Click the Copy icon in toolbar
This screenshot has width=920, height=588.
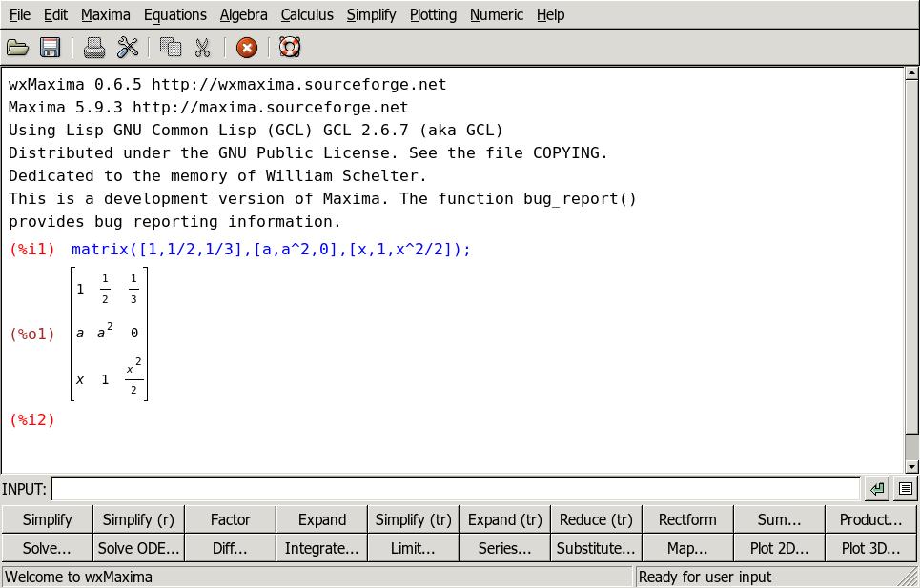point(171,48)
